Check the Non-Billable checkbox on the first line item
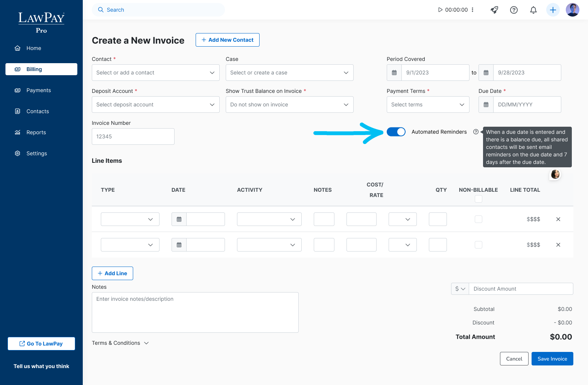Viewport: 588px width, 385px height. pyautogui.click(x=478, y=219)
